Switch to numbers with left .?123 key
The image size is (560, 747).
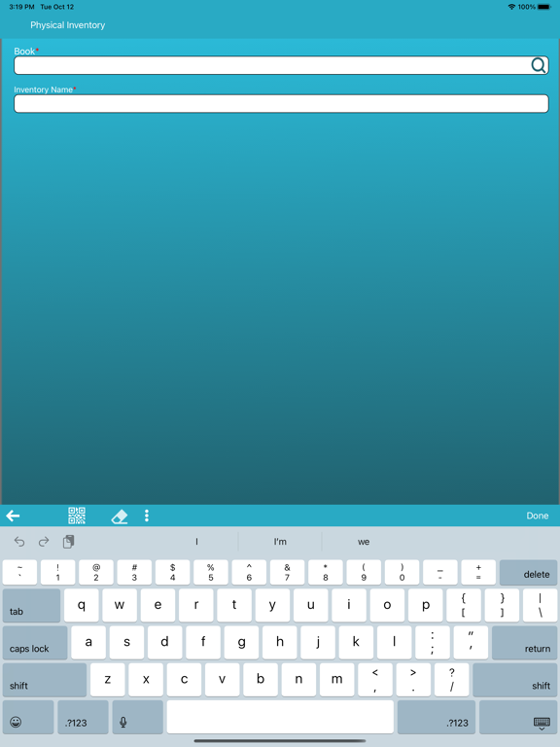pos(83,717)
